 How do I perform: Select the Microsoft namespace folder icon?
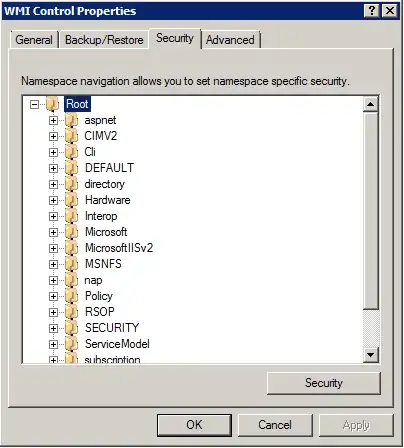point(71,232)
